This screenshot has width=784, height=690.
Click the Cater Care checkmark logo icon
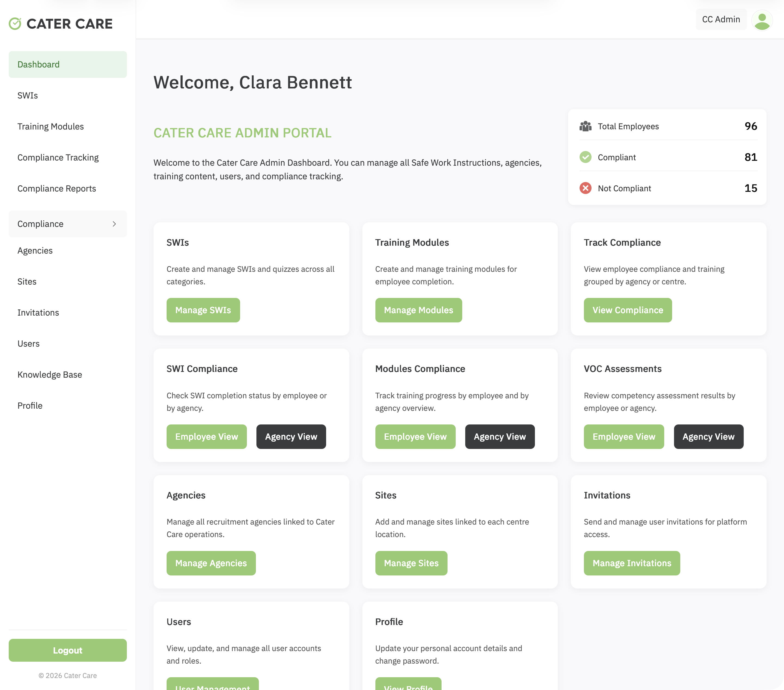click(15, 24)
